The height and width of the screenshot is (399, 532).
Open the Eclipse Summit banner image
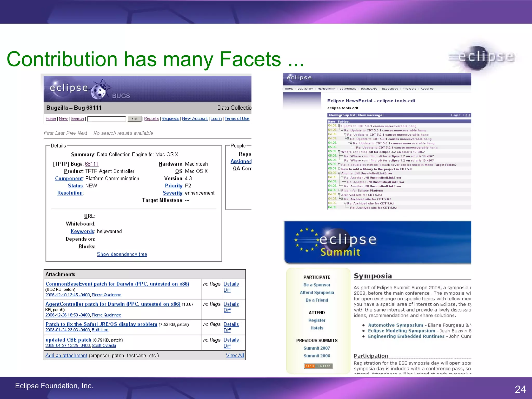pos(377,242)
